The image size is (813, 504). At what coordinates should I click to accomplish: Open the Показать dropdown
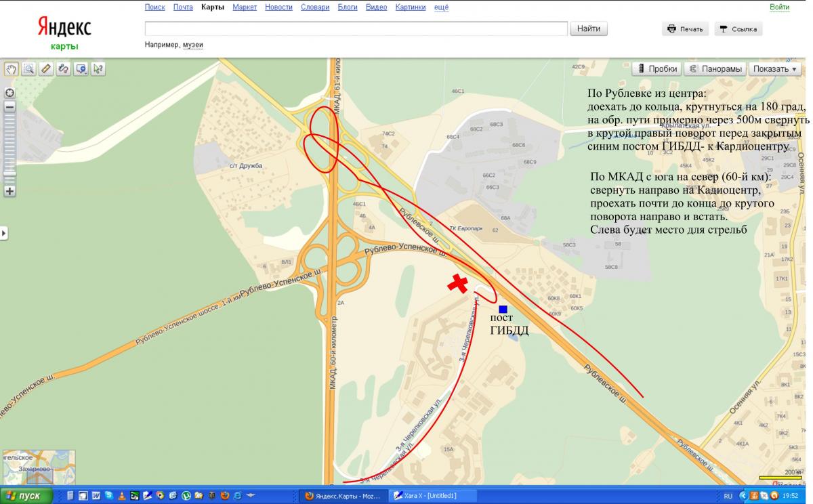click(776, 68)
